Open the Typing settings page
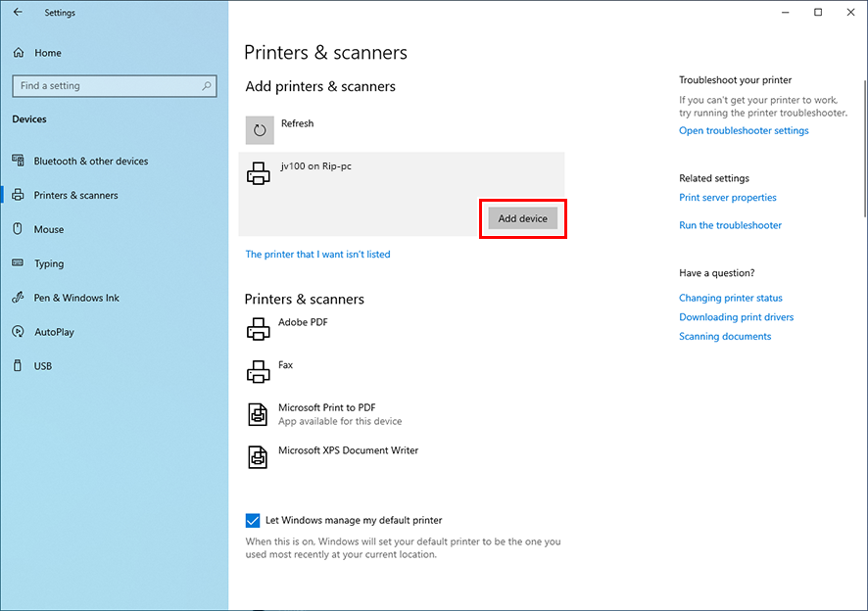Viewport: 868px width, 611px height. click(x=48, y=264)
